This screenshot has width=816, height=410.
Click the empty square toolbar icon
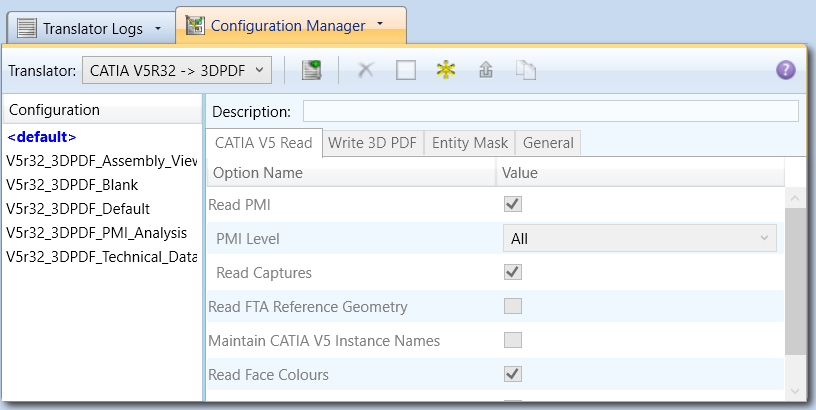click(x=406, y=70)
